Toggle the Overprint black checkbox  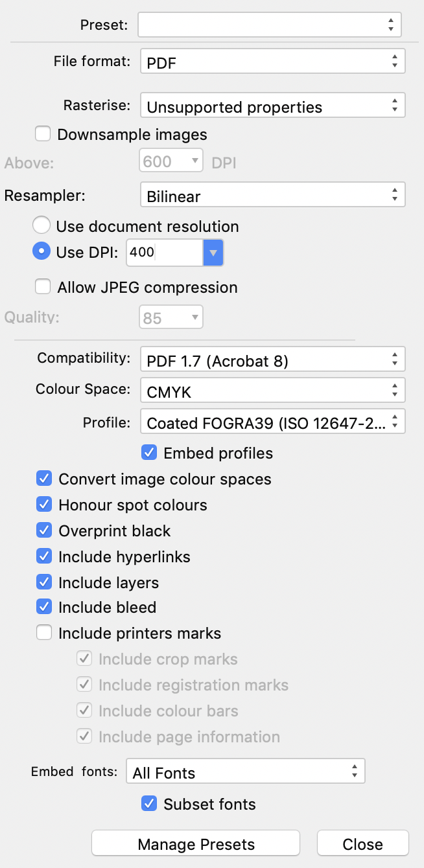coord(44,530)
